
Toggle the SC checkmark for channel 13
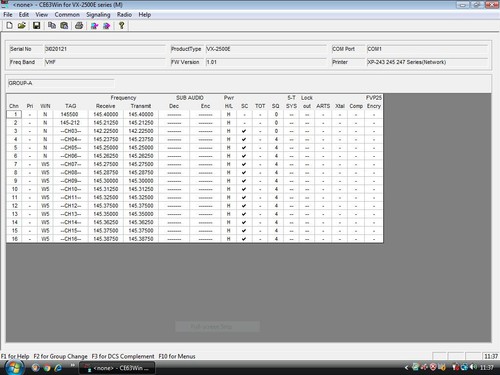(244, 214)
